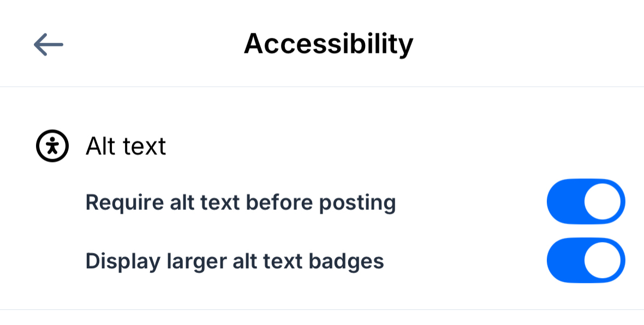
Task: Disable requiring alt text before posting
Action: point(586,202)
